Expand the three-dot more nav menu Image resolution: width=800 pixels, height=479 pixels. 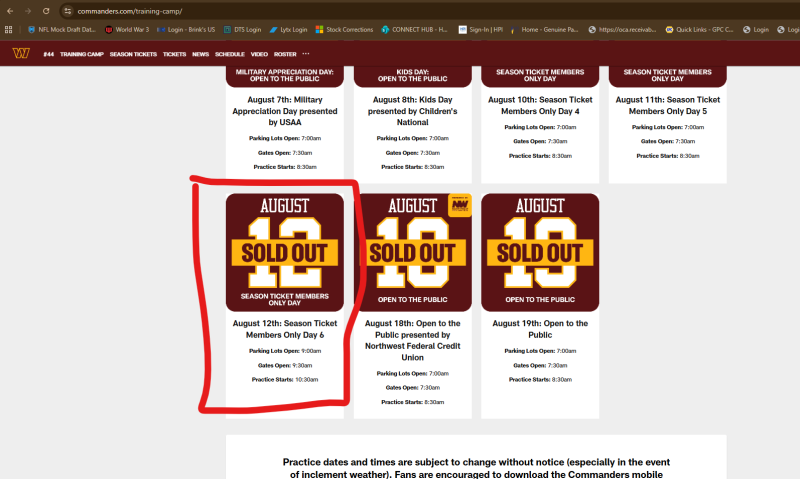306,54
